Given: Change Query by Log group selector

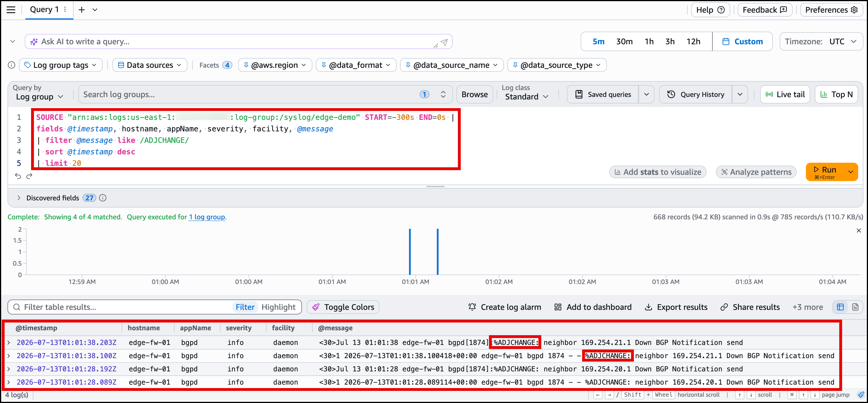Looking at the screenshot, I should pyautogui.click(x=40, y=97).
